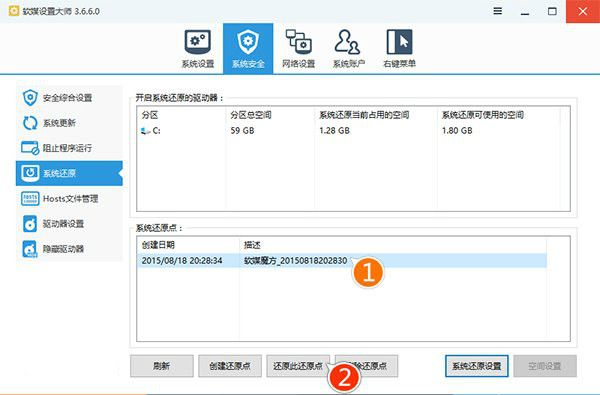Open 安全综合设置 in the sidebar

69,98
